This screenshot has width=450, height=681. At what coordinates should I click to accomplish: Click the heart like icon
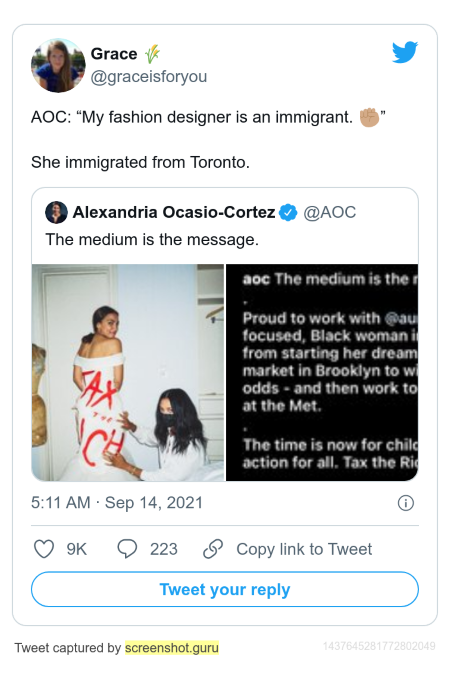tap(44, 549)
